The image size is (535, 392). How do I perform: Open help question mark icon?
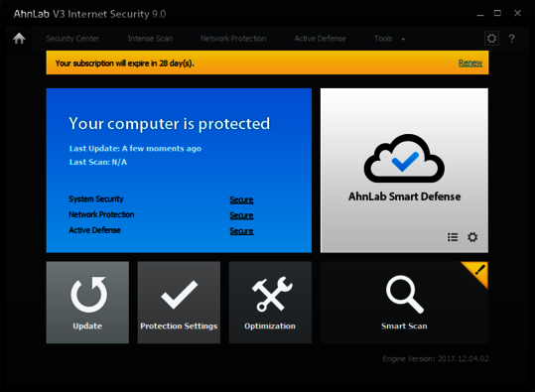511,39
